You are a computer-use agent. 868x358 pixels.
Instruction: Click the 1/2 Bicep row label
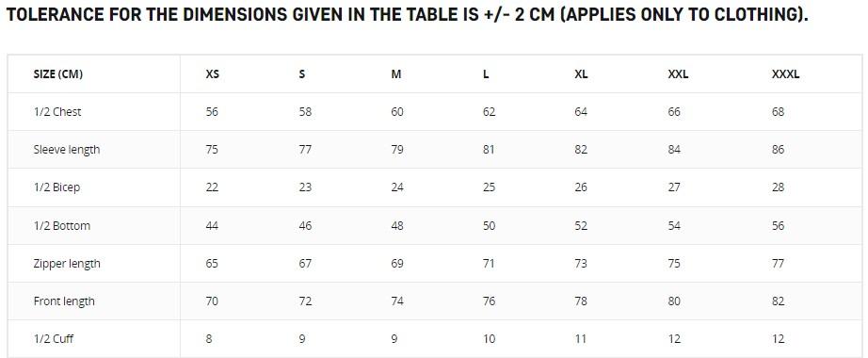coord(57,187)
